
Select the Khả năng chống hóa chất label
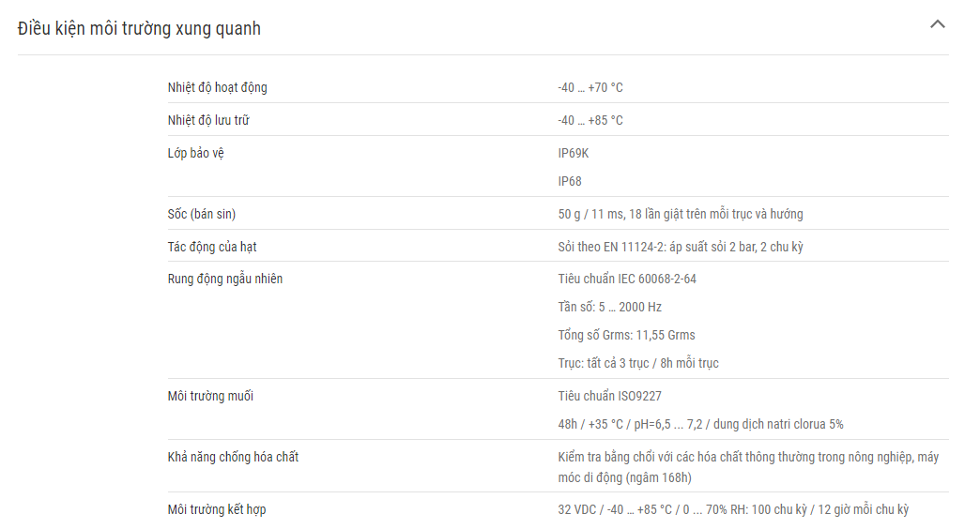click(233, 457)
